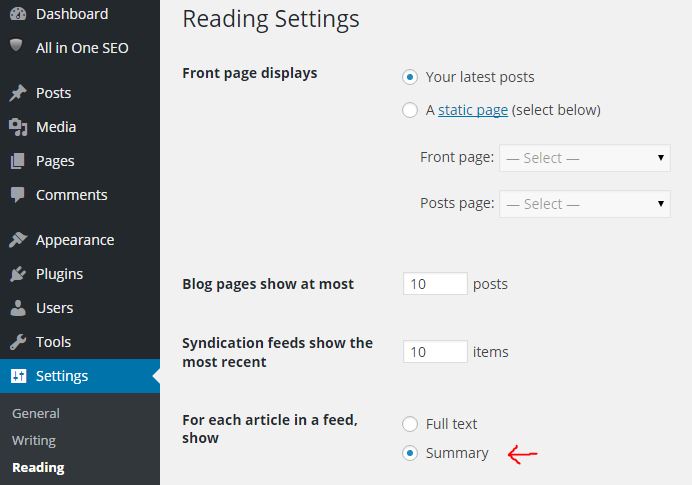Viewport: 692px width, 485px height.
Task: Open the Tools menu label
Action: click(x=53, y=342)
